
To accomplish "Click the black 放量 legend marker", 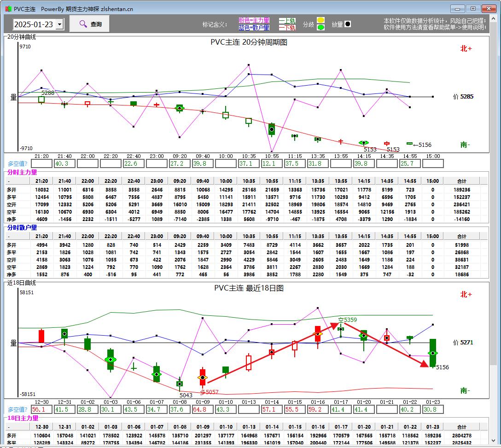I will tap(348, 24).
